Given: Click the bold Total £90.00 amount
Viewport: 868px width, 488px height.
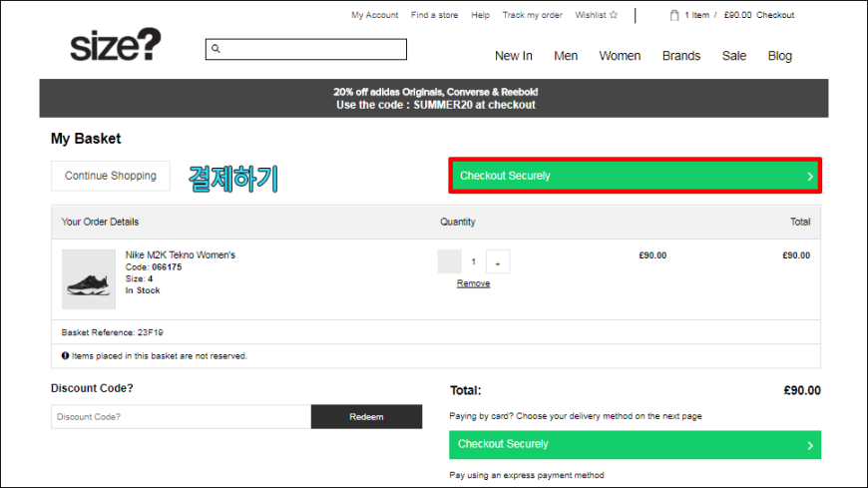Looking at the screenshot, I should [802, 390].
